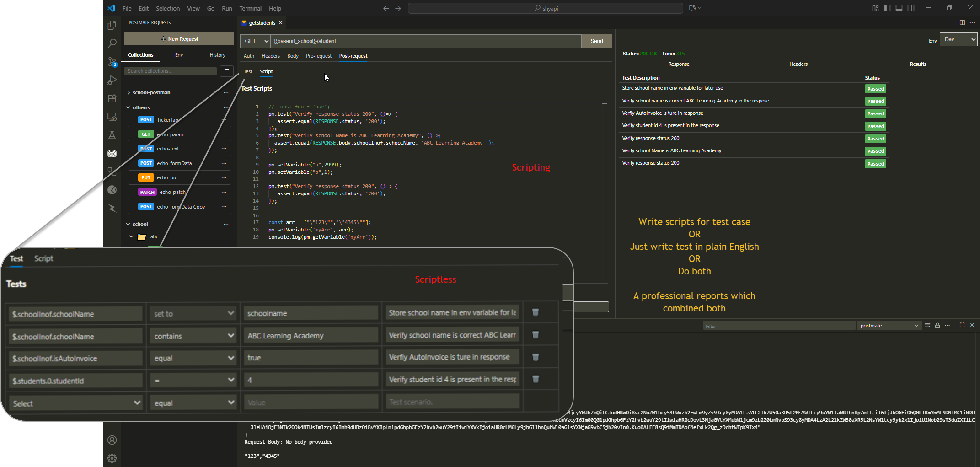Image resolution: width=980 pixels, height=467 pixels.
Task: Open Manage gear icon
Action: click(x=112, y=458)
